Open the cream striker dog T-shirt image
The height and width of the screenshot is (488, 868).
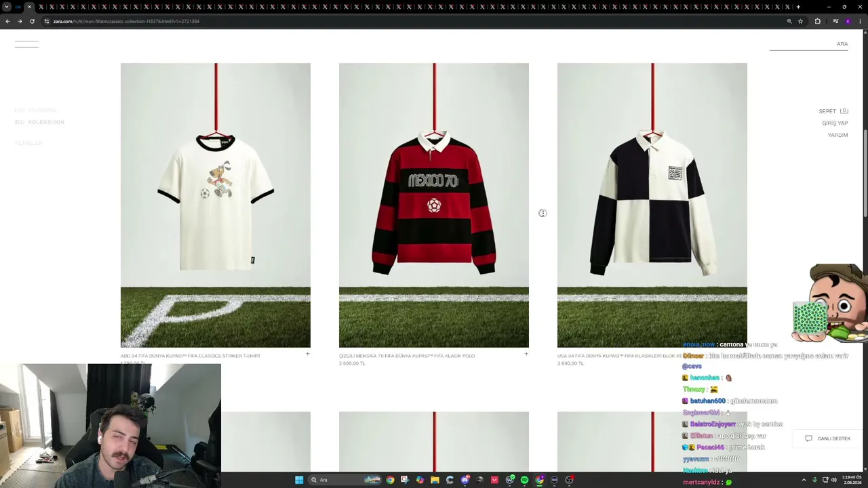216,205
